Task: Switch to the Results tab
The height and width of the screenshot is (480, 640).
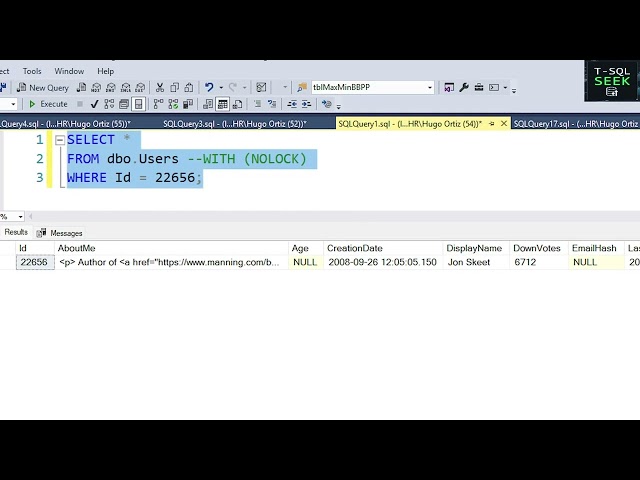Action: 16,232
